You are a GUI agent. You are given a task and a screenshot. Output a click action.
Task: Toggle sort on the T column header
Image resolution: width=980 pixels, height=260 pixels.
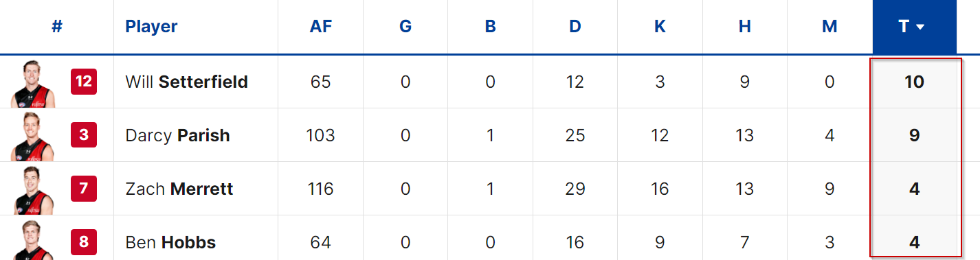click(x=914, y=27)
